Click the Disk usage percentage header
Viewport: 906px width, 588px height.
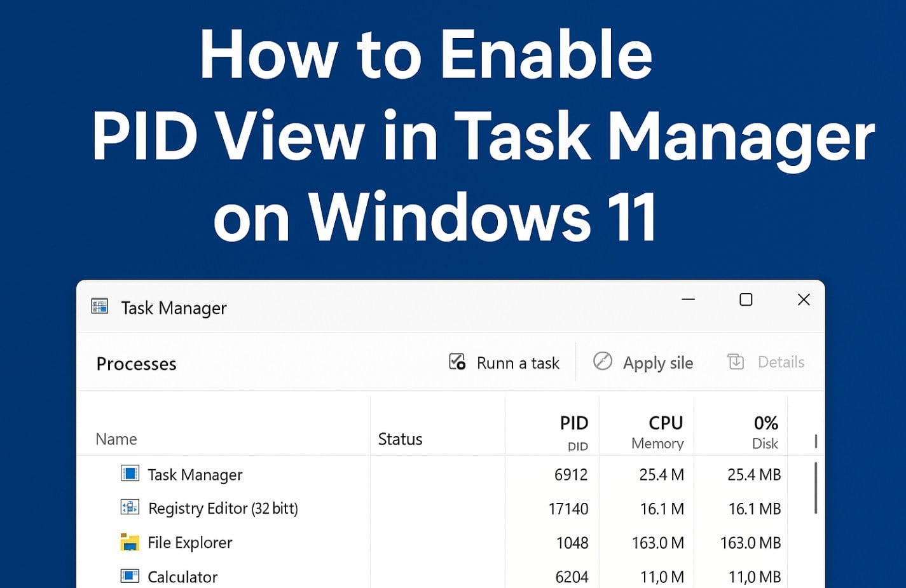tap(764, 423)
